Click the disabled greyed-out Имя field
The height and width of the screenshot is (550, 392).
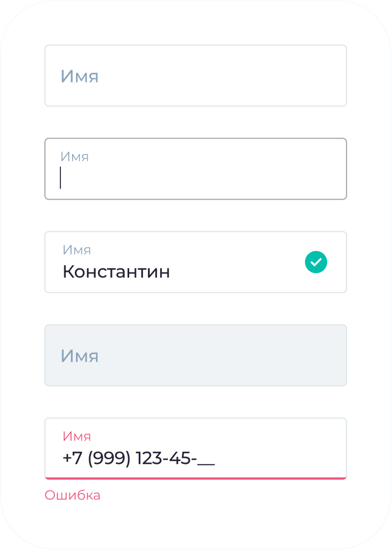pos(195,355)
